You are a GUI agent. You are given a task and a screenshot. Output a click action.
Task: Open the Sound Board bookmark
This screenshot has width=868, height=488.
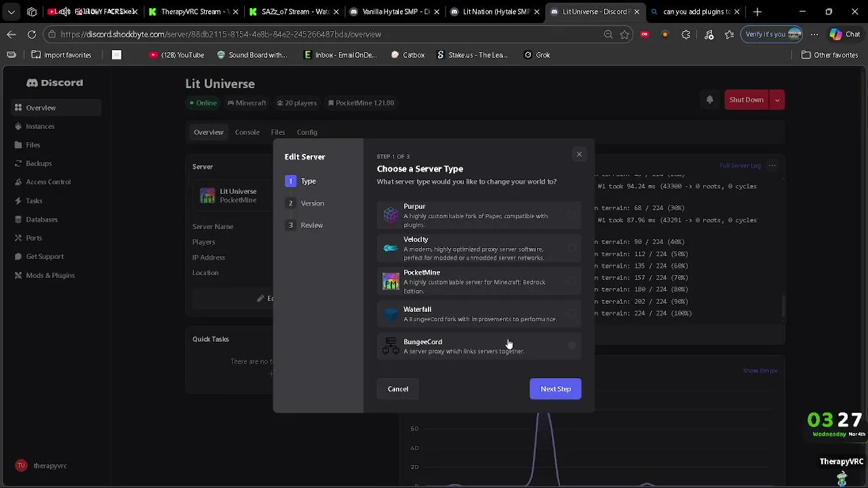(x=252, y=55)
